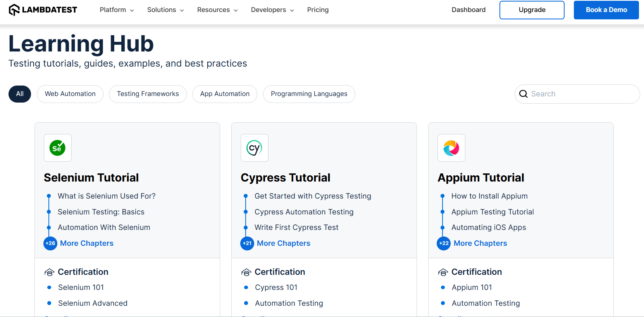Viewport: 644px width, 317px height.
Task: Open the Selenium Tutorial heading
Action: tap(91, 178)
